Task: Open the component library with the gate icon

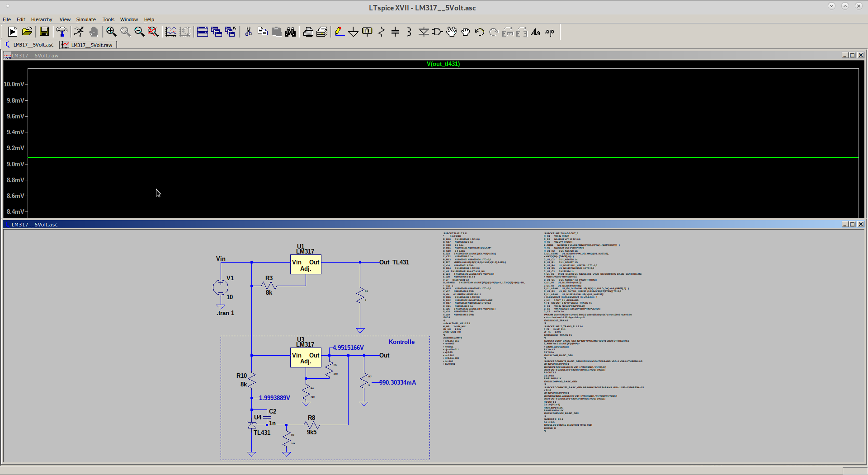Action: pos(437,32)
